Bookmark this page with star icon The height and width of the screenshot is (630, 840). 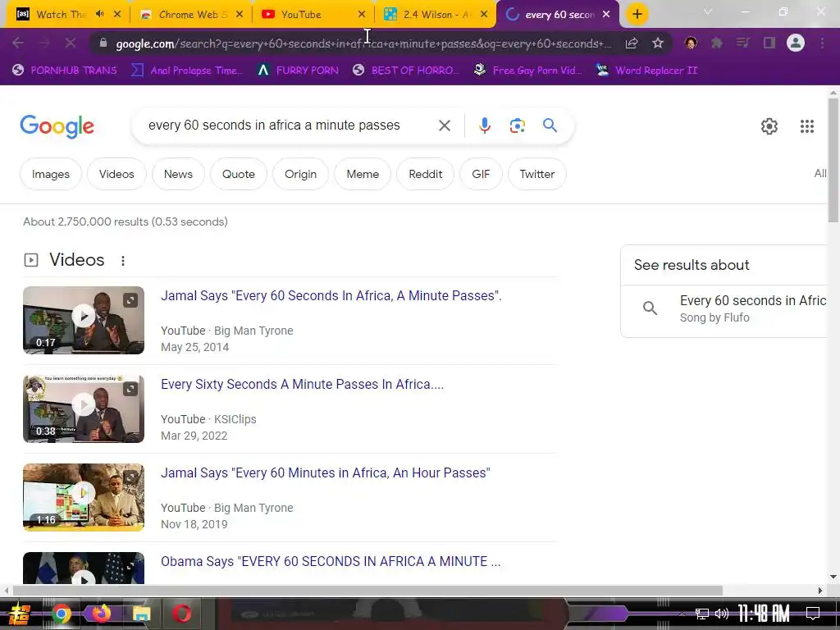point(658,43)
